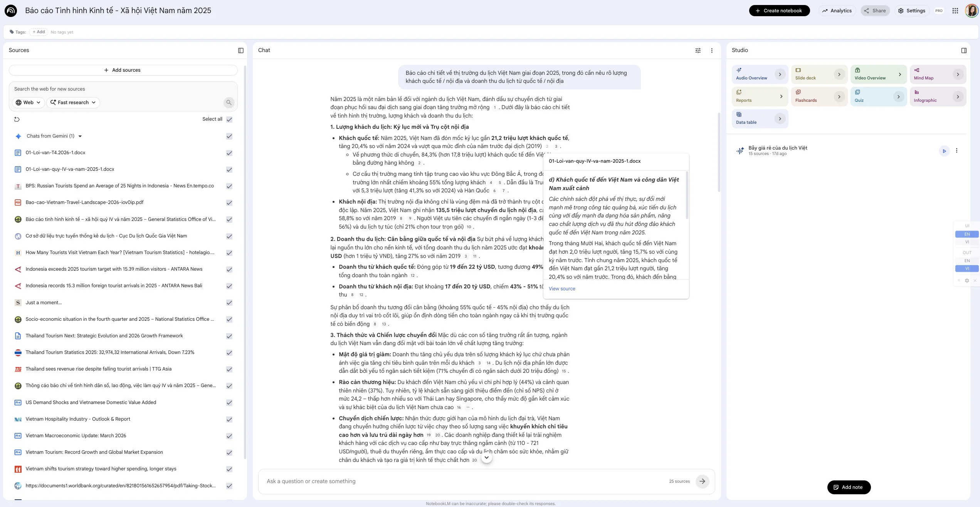Uncheck Chats from Gemini source checkbox
The image size is (980, 507).
(x=229, y=136)
